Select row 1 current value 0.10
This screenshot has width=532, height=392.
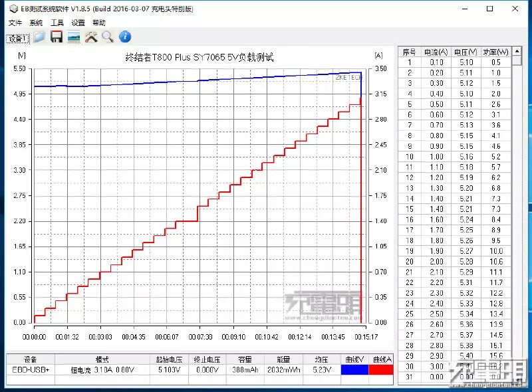tap(436, 62)
